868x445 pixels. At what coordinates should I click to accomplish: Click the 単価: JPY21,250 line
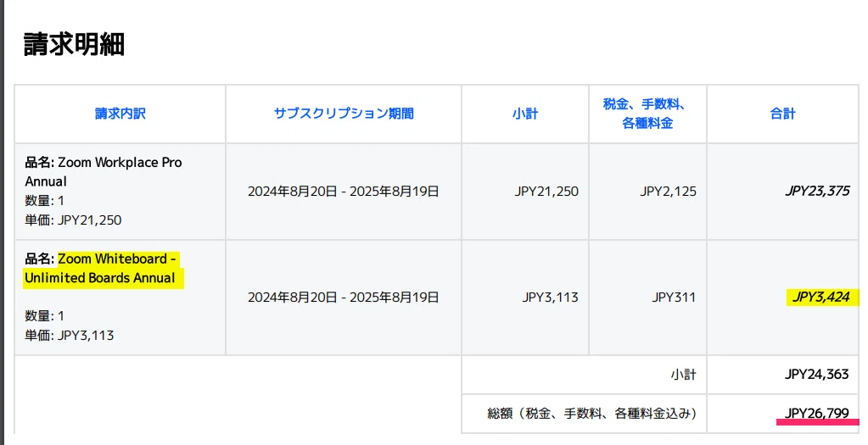(73, 220)
